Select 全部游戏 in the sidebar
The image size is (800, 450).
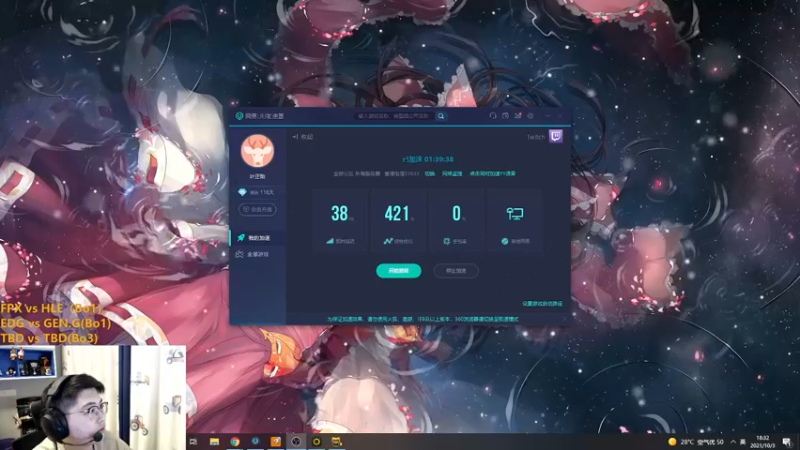(x=257, y=254)
